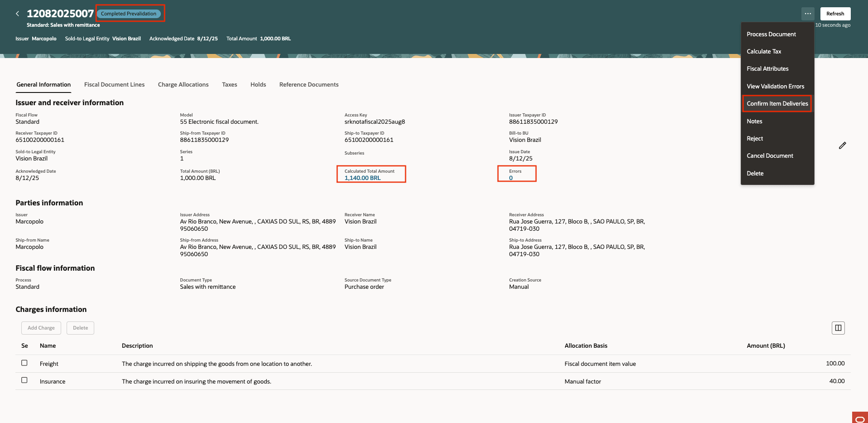This screenshot has width=868, height=423.
Task: Click the Delete button above charges table
Action: (80, 328)
